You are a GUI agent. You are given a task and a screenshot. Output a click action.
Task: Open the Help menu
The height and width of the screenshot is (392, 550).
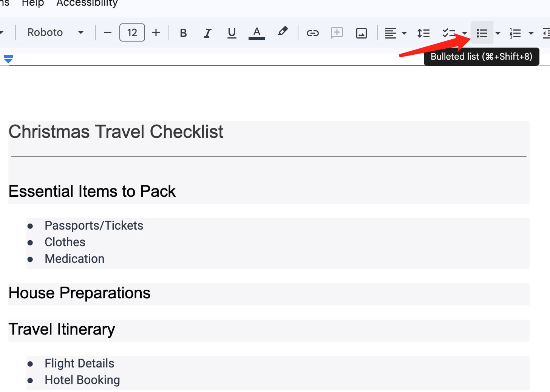click(x=33, y=3)
